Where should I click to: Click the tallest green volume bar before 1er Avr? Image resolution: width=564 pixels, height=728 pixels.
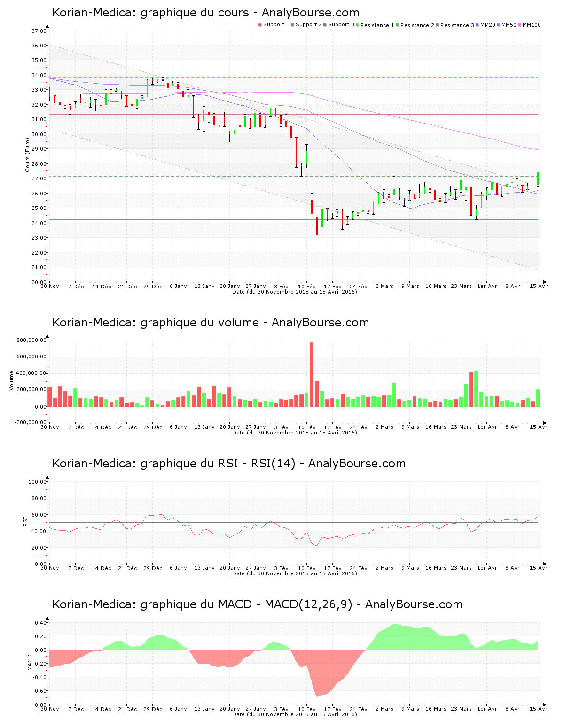click(x=476, y=389)
